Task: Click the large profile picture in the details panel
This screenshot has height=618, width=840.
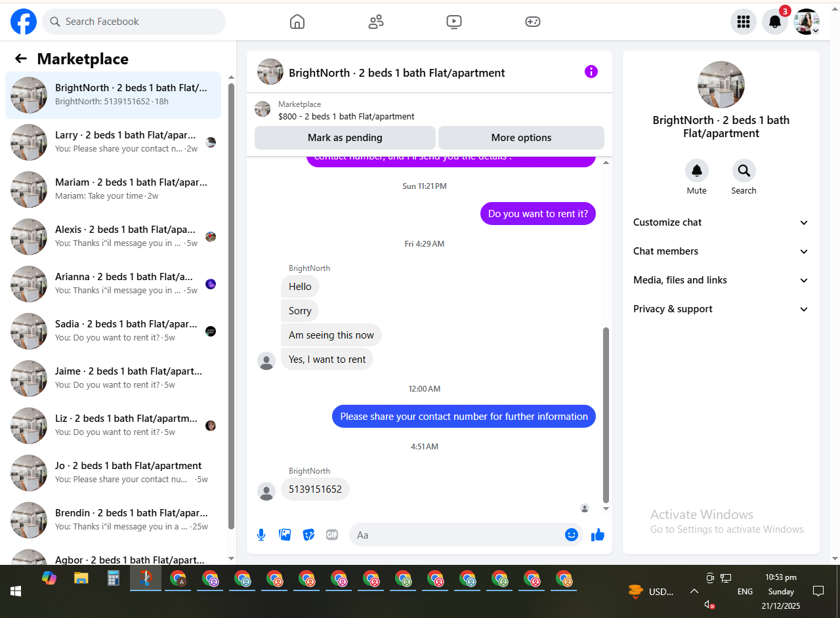Action: coord(721,85)
